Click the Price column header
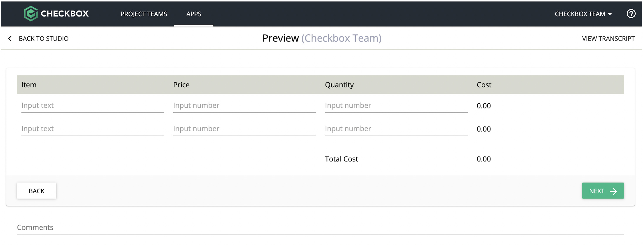The height and width of the screenshot is (245, 644). (x=181, y=85)
